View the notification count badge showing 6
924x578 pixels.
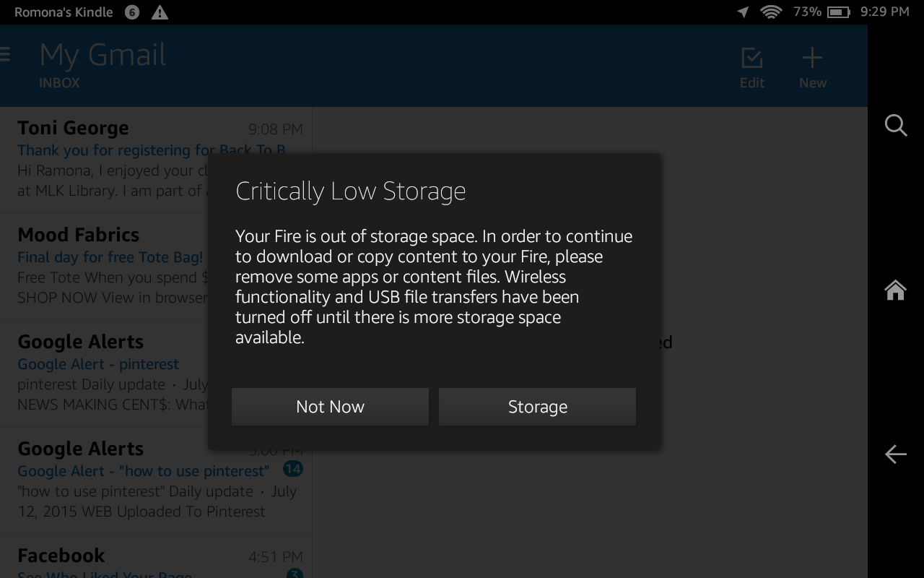[131, 12]
